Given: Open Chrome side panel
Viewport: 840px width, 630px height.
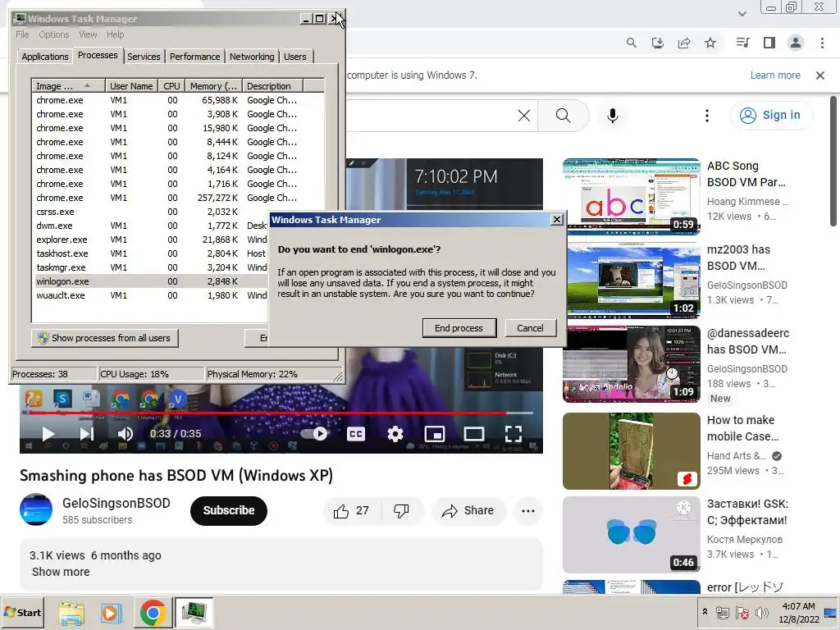Looking at the screenshot, I should [769, 43].
